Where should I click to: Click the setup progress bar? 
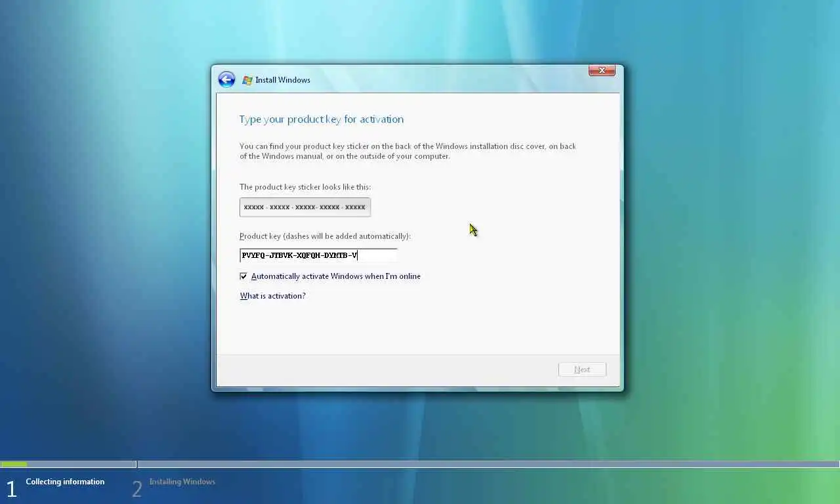pyautogui.click(x=420, y=465)
